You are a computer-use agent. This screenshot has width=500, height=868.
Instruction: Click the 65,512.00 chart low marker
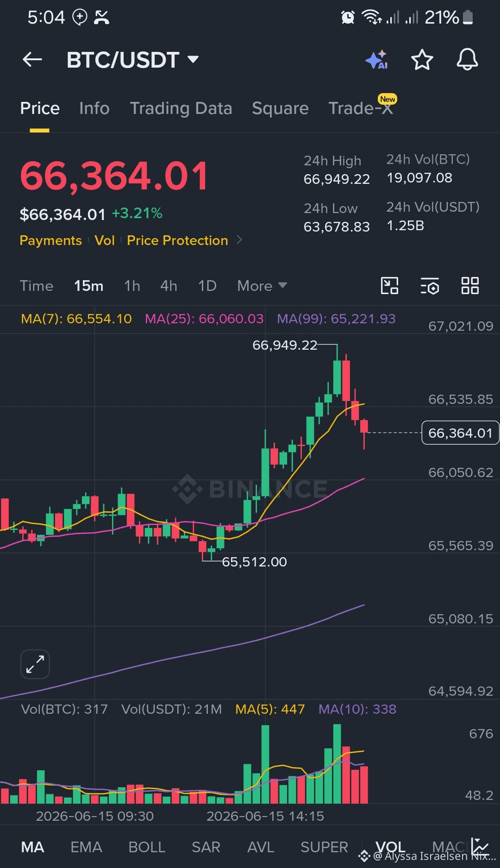(254, 562)
